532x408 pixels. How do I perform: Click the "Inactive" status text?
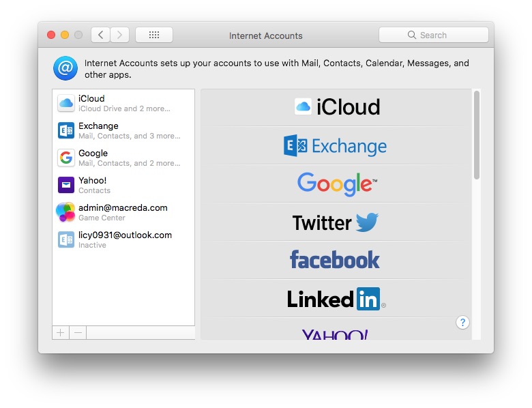click(x=92, y=245)
